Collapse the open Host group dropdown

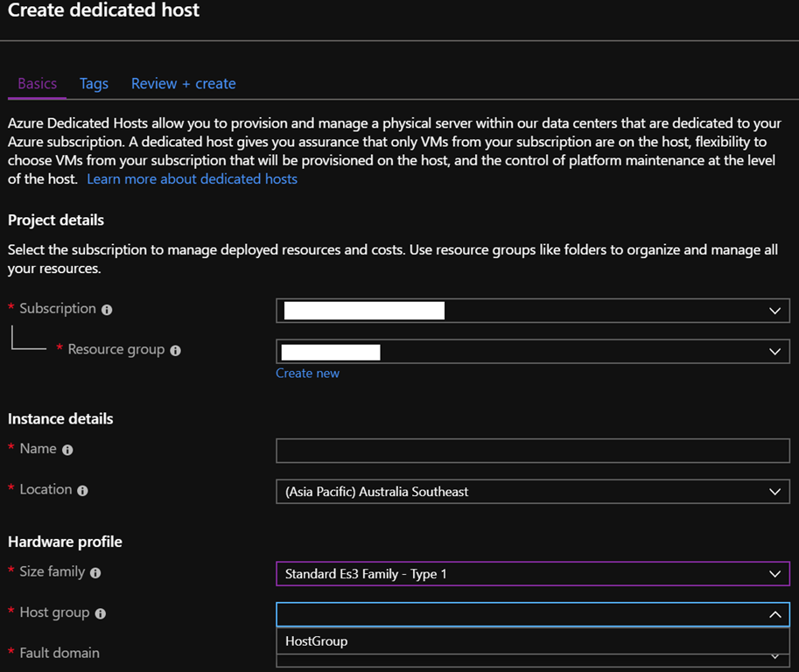(774, 614)
